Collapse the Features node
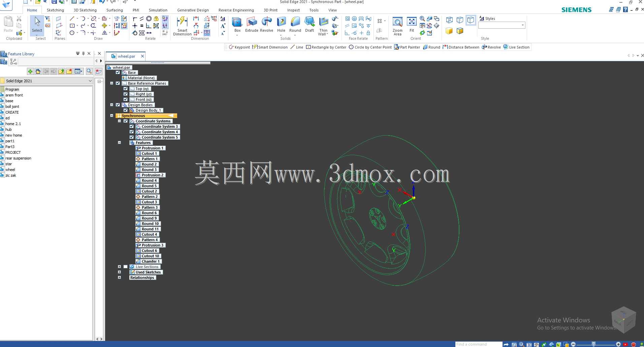 pyautogui.click(x=119, y=143)
